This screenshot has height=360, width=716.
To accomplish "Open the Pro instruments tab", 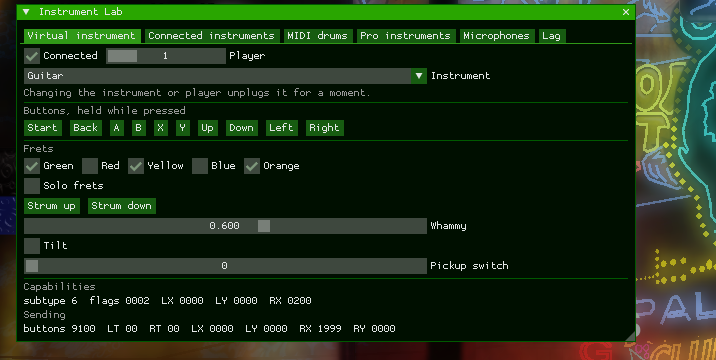I will pos(405,36).
